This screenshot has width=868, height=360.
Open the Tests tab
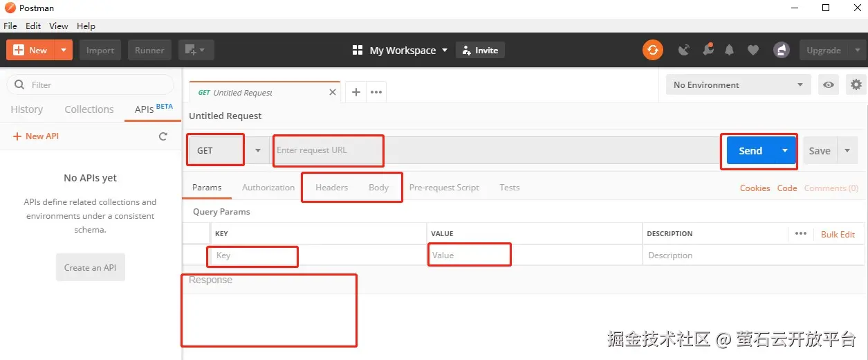(509, 188)
